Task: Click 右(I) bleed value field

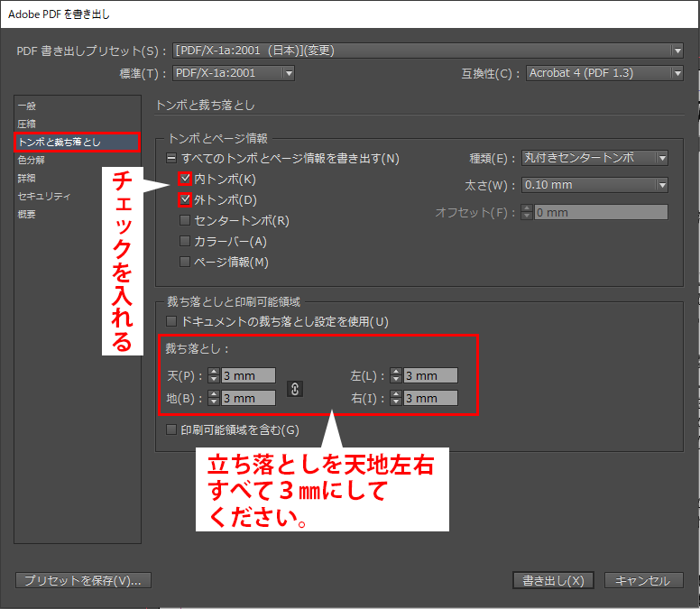Action: [x=430, y=398]
